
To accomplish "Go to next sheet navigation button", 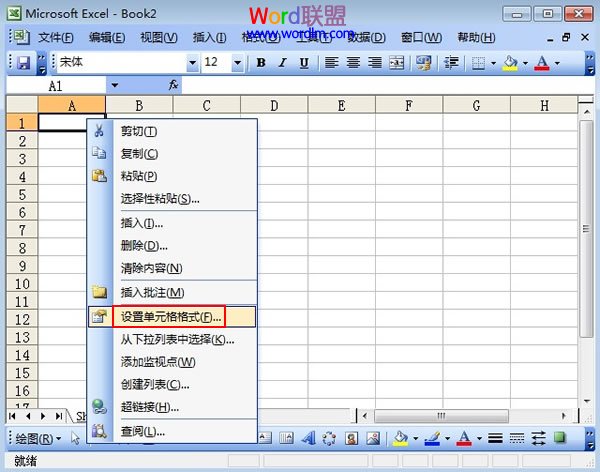I will point(43,416).
